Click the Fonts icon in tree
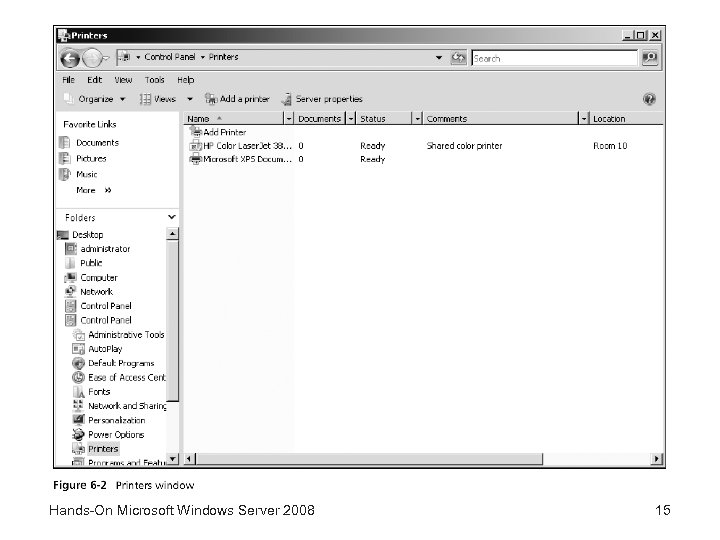720x540 pixels. point(79,392)
